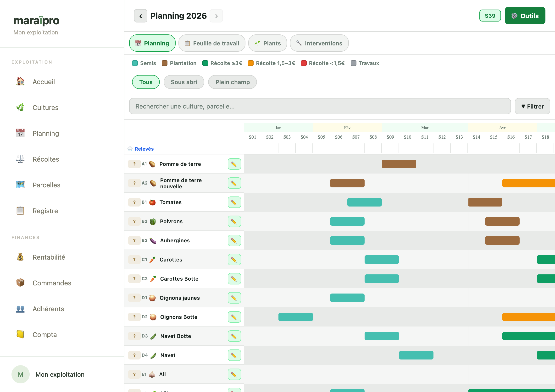This screenshot has width=555, height=392.
Task: Go to previous planning year
Action: 141,16
